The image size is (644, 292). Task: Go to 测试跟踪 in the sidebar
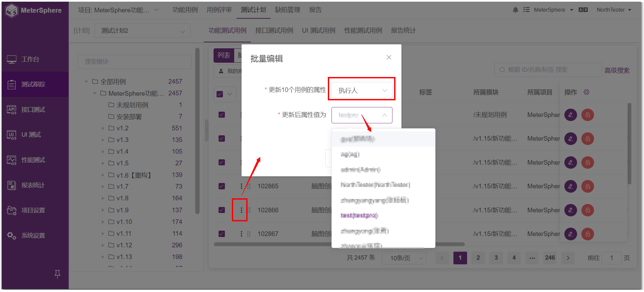[35, 84]
